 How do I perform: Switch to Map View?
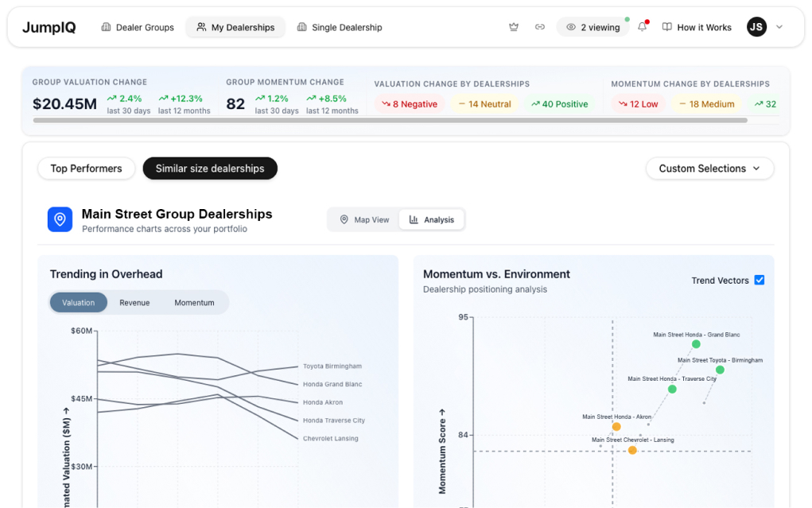click(x=364, y=219)
